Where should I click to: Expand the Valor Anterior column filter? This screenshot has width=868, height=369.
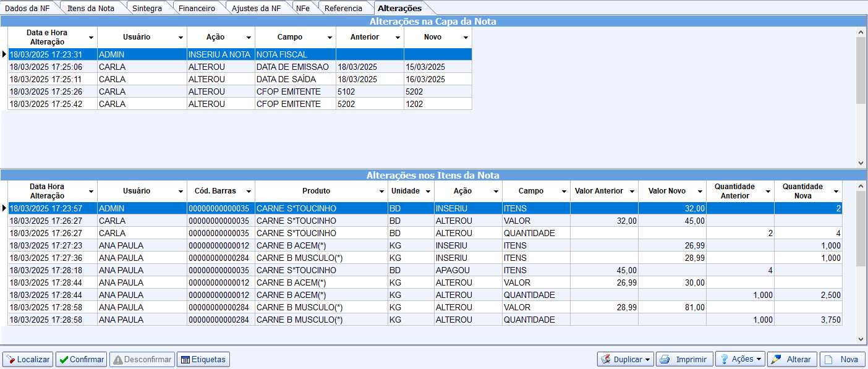click(x=632, y=192)
